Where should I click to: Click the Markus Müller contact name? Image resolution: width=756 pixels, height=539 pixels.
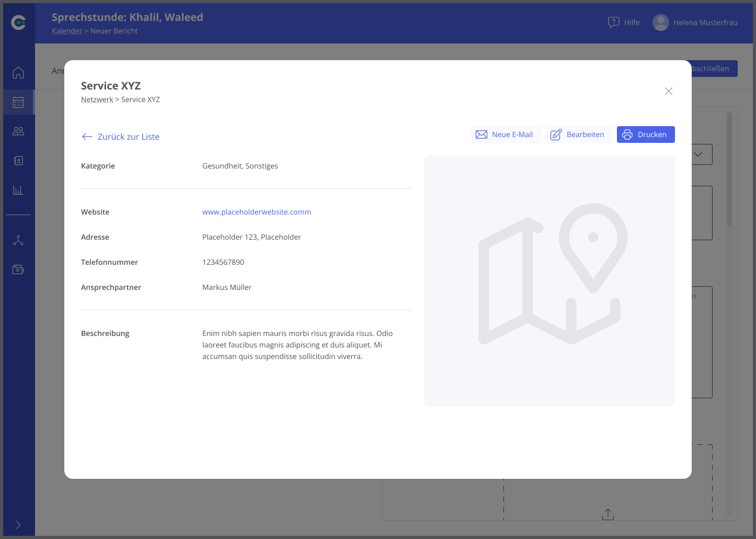point(227,287)
